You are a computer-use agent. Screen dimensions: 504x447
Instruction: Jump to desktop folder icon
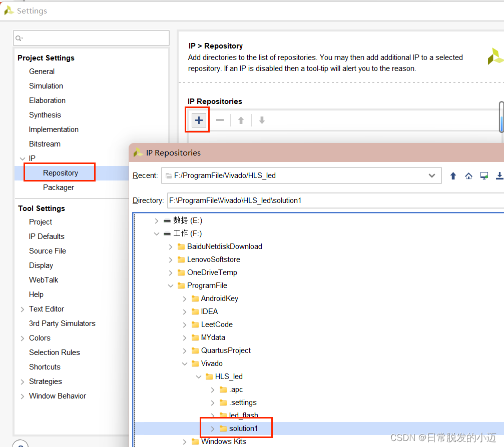point(484,175)
